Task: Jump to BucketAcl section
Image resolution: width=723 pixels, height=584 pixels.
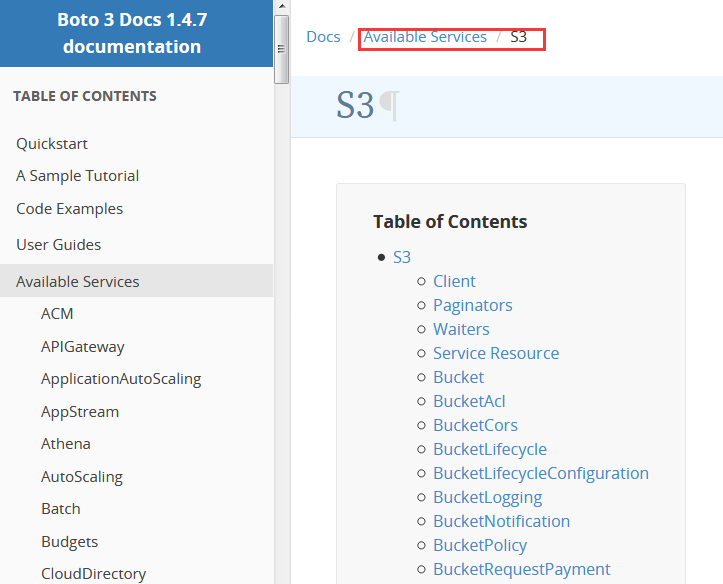Action: click(469, 401)
